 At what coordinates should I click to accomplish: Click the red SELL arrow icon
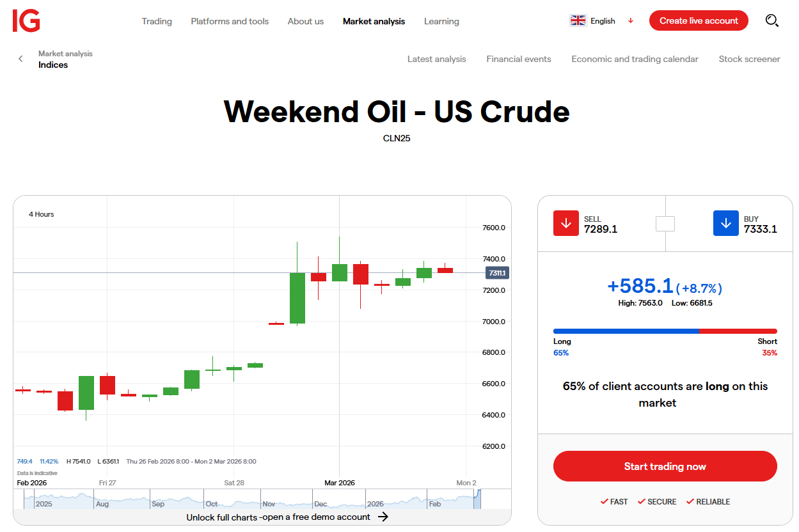click(566, 223)
